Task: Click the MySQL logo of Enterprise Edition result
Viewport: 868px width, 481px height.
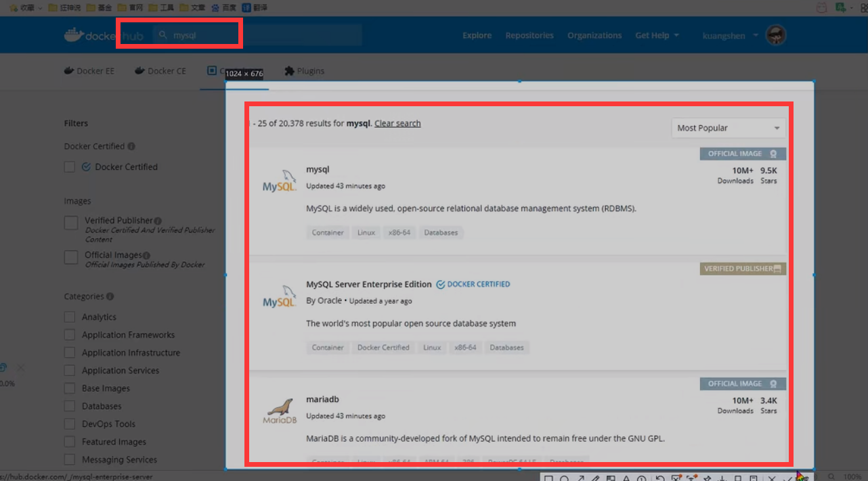Action: tap(280, 297)
